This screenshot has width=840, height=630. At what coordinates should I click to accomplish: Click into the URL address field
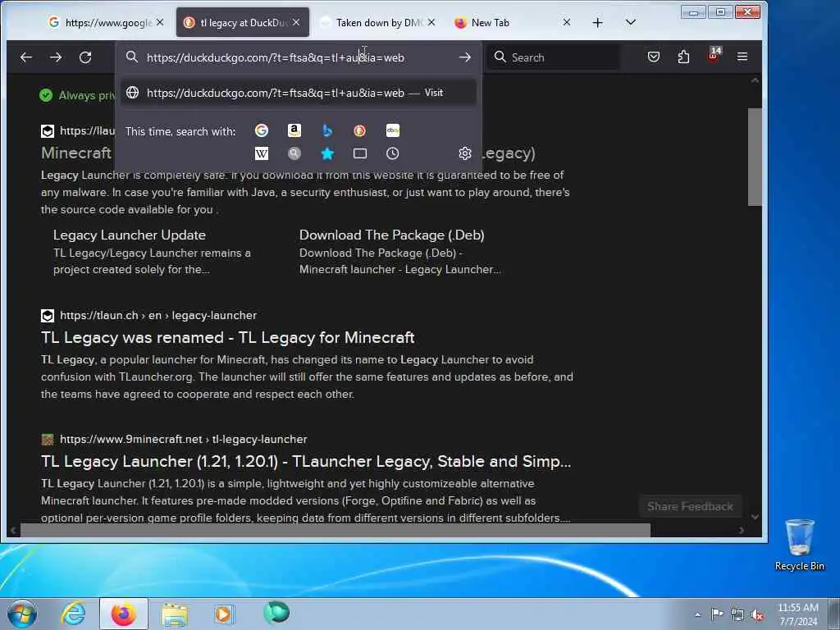coord(297,57)
